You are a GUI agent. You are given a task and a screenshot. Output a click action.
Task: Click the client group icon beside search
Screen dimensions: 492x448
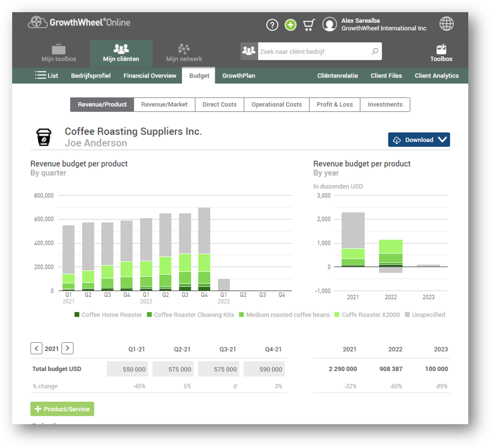(249, 51)
